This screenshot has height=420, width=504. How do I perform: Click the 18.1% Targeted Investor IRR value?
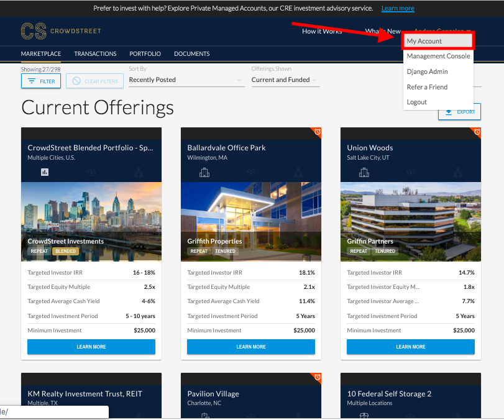(307, 273)
